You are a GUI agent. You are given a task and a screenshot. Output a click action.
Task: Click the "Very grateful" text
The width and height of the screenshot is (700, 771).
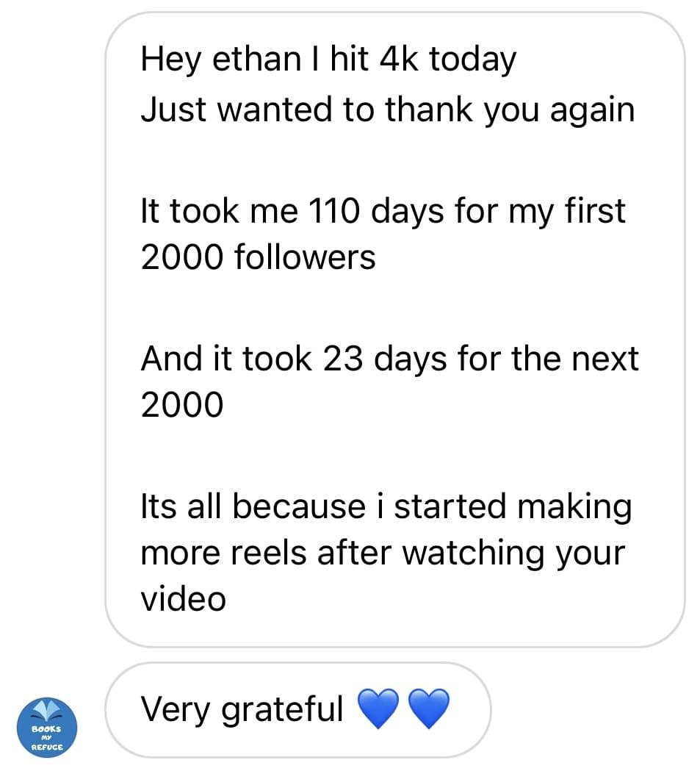pyautogui.click(x=242, y=709)
